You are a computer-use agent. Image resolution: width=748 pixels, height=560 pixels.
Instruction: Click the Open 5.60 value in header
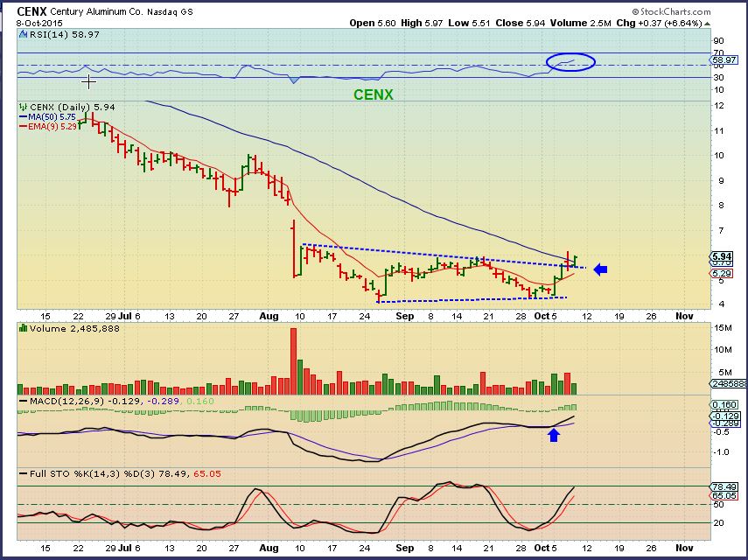point(373,23)
